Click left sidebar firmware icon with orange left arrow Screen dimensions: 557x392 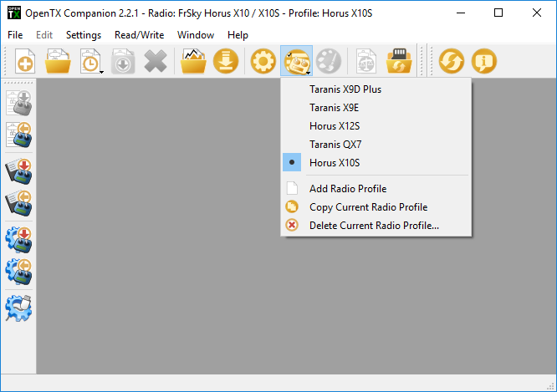coord(19,203)
